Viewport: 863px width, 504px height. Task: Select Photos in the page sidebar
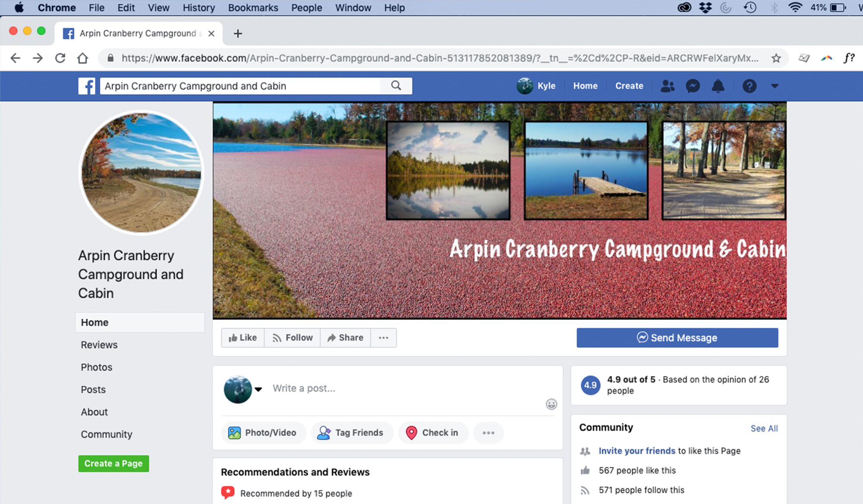pyautogui.click(x=96, y=367)
